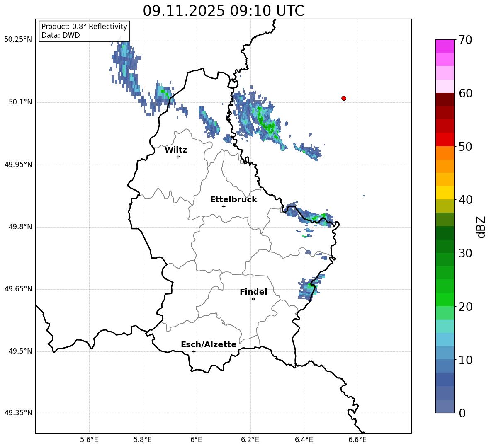Viewport: 491px width, 448px height.
Task: Click the Data: DWD text
Action: click(x=61, y=35)
